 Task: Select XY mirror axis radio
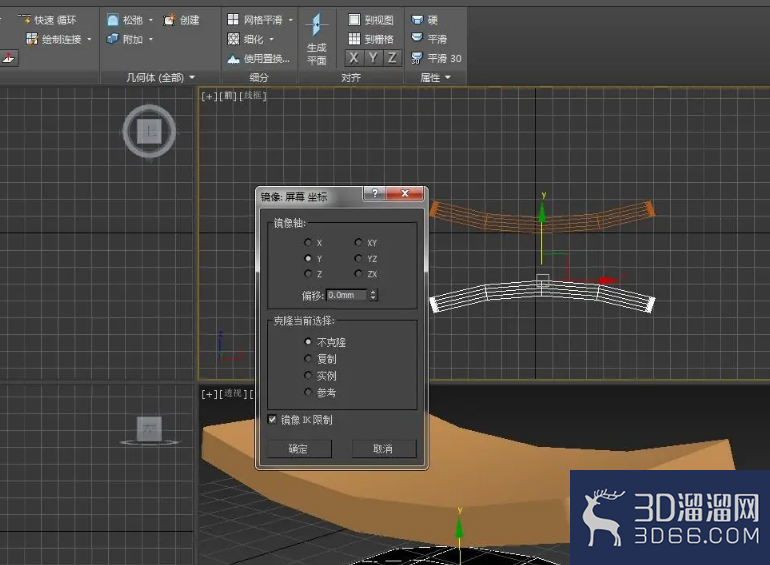[358, 242]
